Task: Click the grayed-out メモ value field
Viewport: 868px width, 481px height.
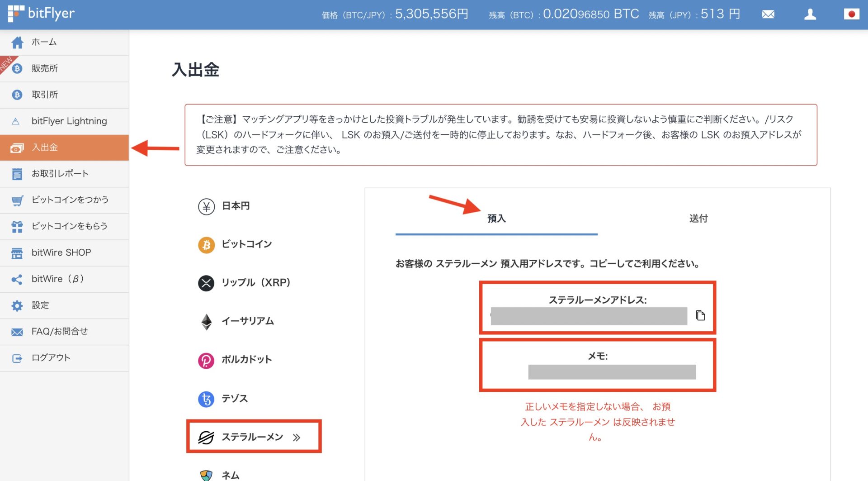Action: [x=612, y=372]
